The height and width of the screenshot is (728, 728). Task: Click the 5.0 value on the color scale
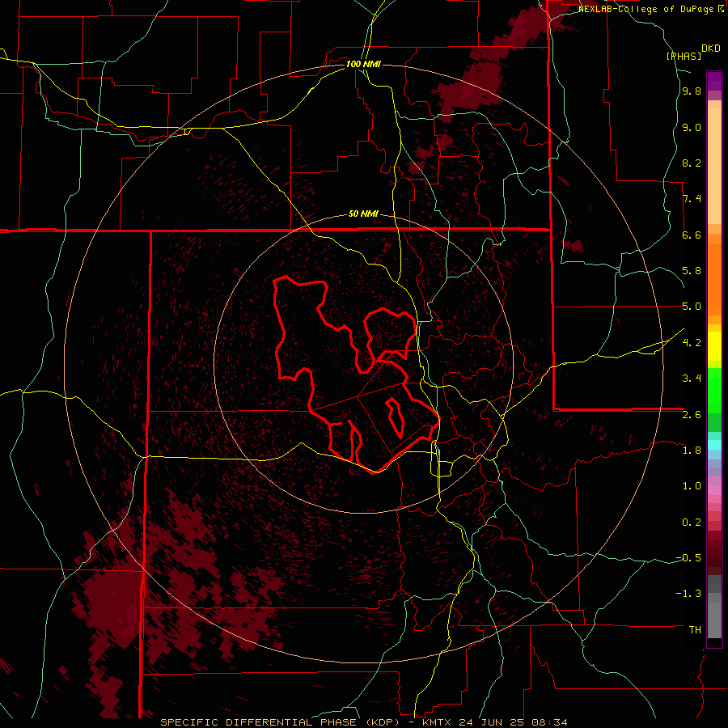pyautogui.click(x=692, y=307)
